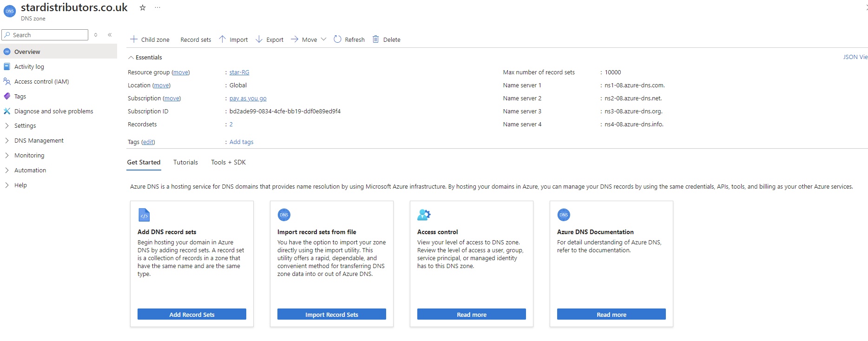Click the Access control card user-gear icon
This screenshot has height=341, width=868.
pos(424,215)
